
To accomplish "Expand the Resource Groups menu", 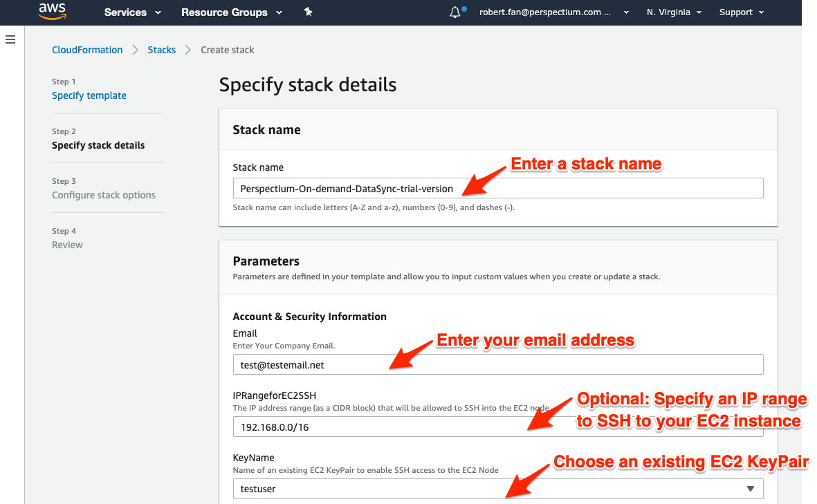I will [231, 12].
